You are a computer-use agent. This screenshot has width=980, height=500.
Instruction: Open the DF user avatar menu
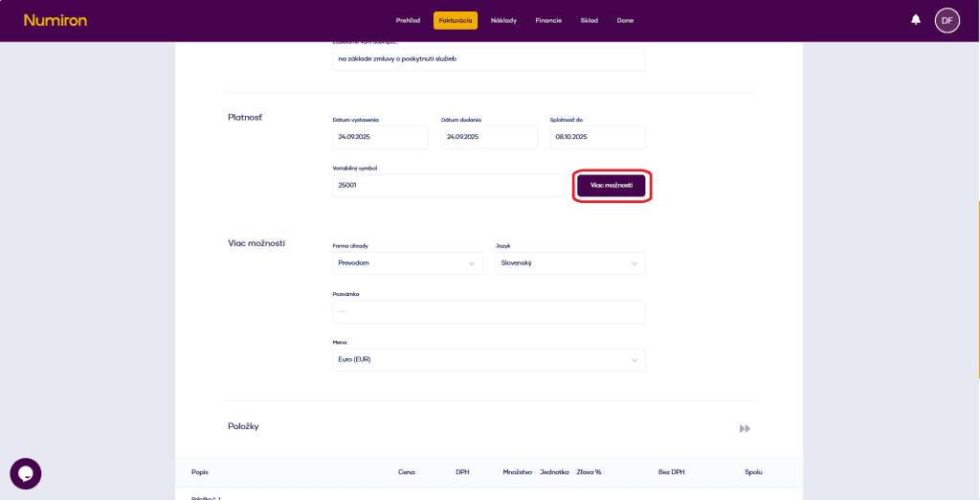tap(947, 20)
